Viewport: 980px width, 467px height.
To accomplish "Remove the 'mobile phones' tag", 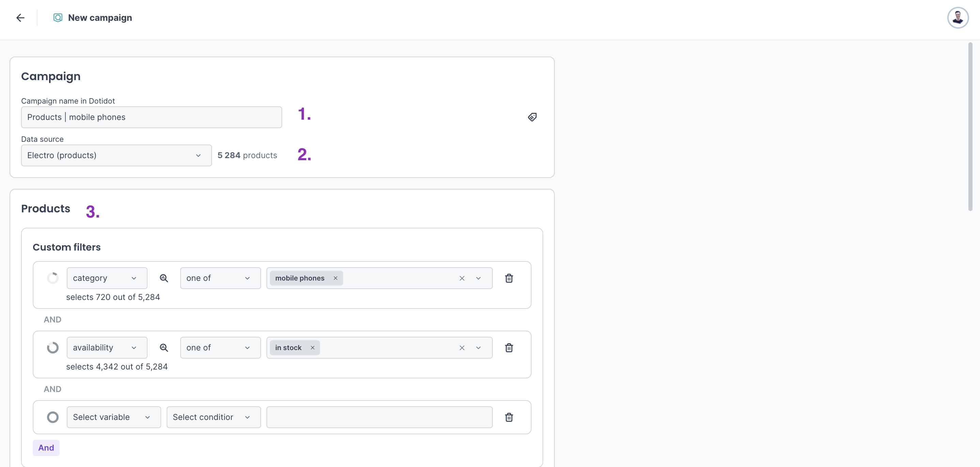I will [335, 278].
